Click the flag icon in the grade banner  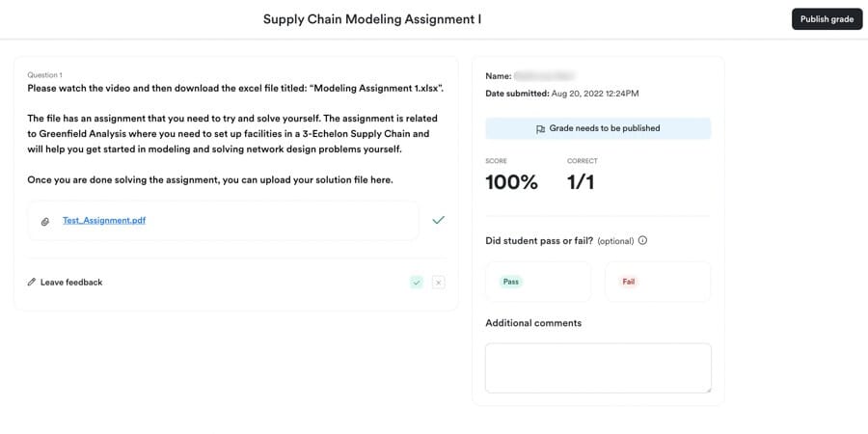point(540,128)
